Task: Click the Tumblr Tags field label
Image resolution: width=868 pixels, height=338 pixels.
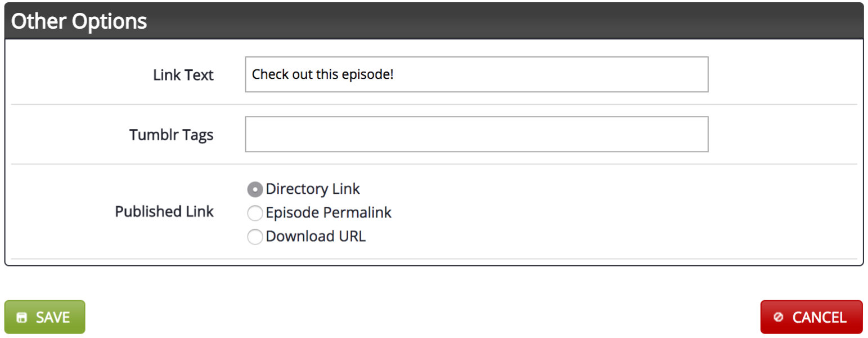Action: click(172, 135)
